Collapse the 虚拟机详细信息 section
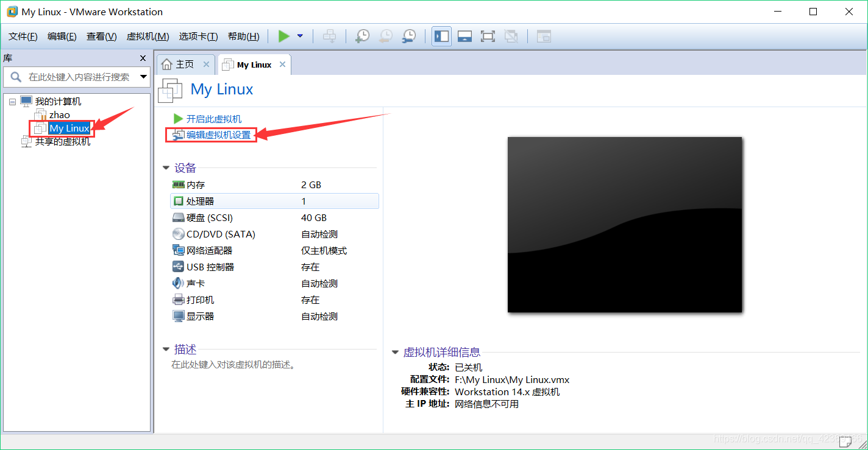The height and width of the screenshot is (450, 868). click(395, 352)
